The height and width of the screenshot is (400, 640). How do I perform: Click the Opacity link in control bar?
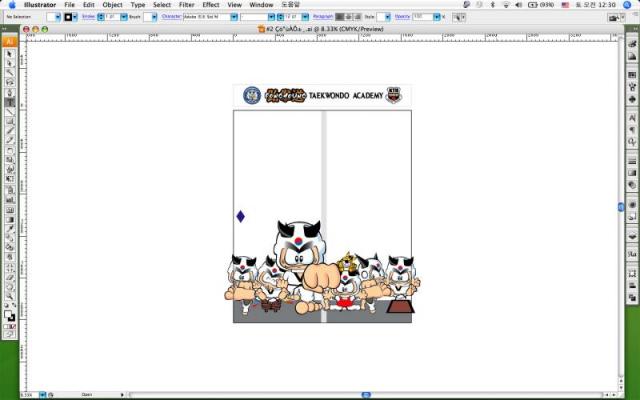pyautogui.click(x=402, y=17)
